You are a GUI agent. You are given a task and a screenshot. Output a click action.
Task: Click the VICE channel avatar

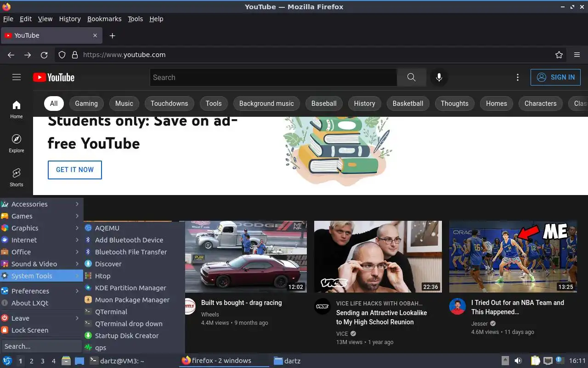(x=322, y=306)
